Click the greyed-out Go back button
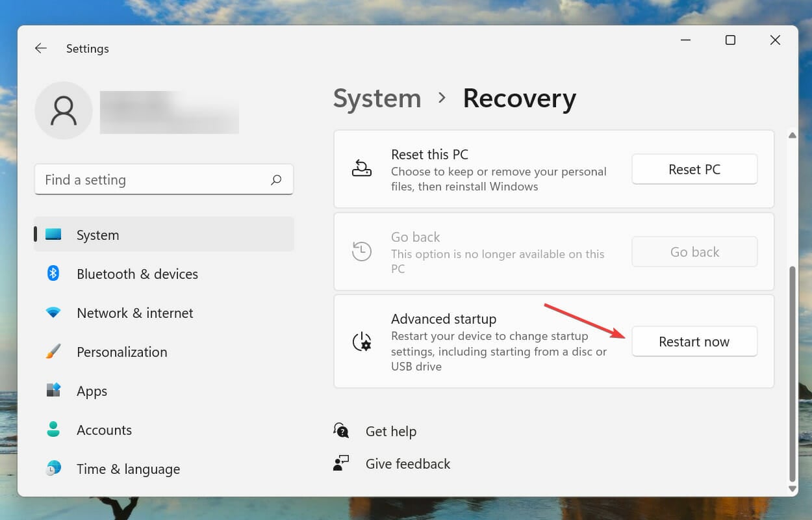Image resolution: width=812 pixels, height=520 pixels. [x=694, y=252]
